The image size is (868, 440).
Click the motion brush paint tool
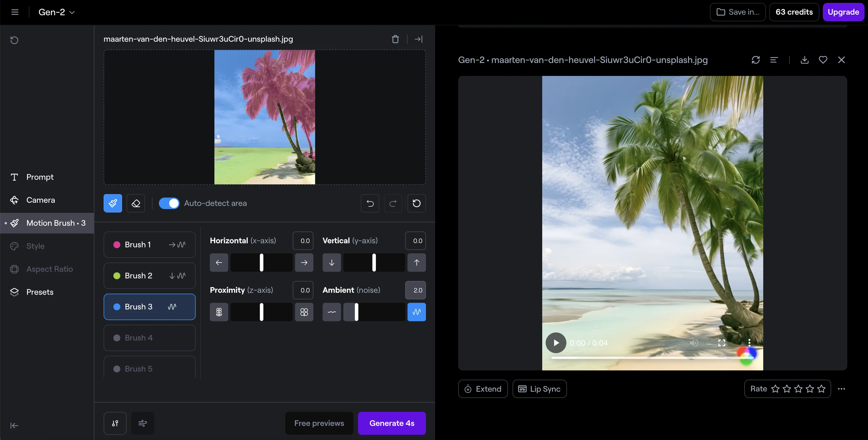click(113, 203)
